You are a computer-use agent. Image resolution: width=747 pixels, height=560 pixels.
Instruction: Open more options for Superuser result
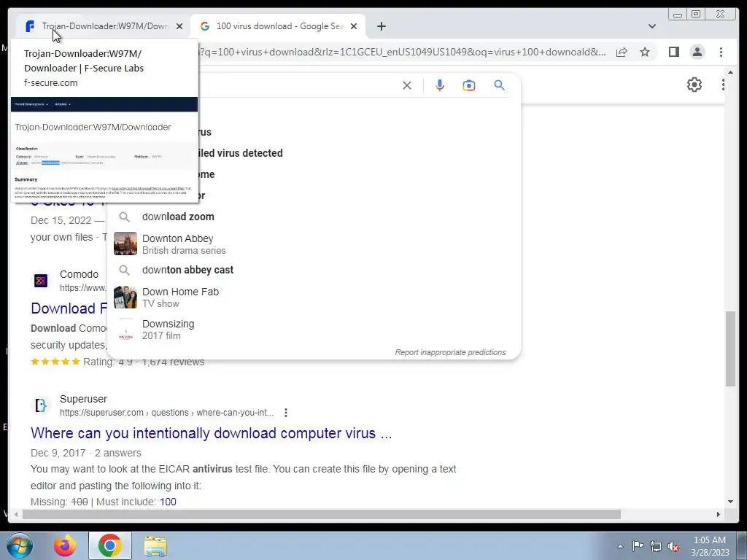(x=286, y=413)
